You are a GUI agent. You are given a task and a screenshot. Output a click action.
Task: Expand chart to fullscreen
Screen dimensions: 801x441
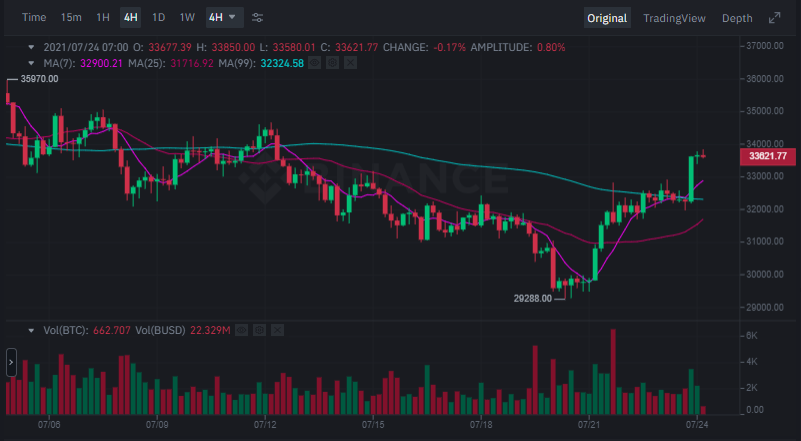(774, 18)
